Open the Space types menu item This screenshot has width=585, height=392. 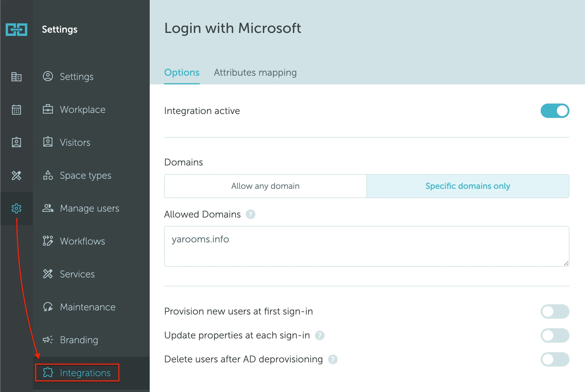pyautogui.click(x=91, y=175)
